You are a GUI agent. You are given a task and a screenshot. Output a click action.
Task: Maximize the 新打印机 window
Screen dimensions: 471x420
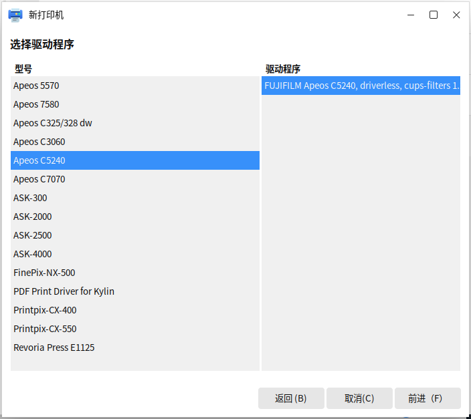(x=433, y=15)
